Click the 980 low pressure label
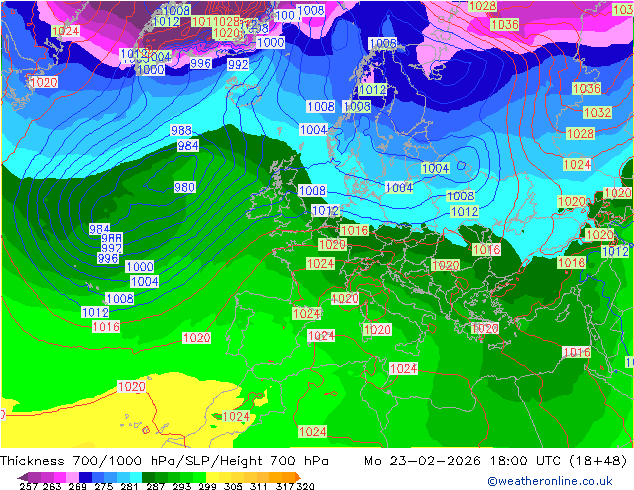The image size is (634, 490). pos(184,187)
